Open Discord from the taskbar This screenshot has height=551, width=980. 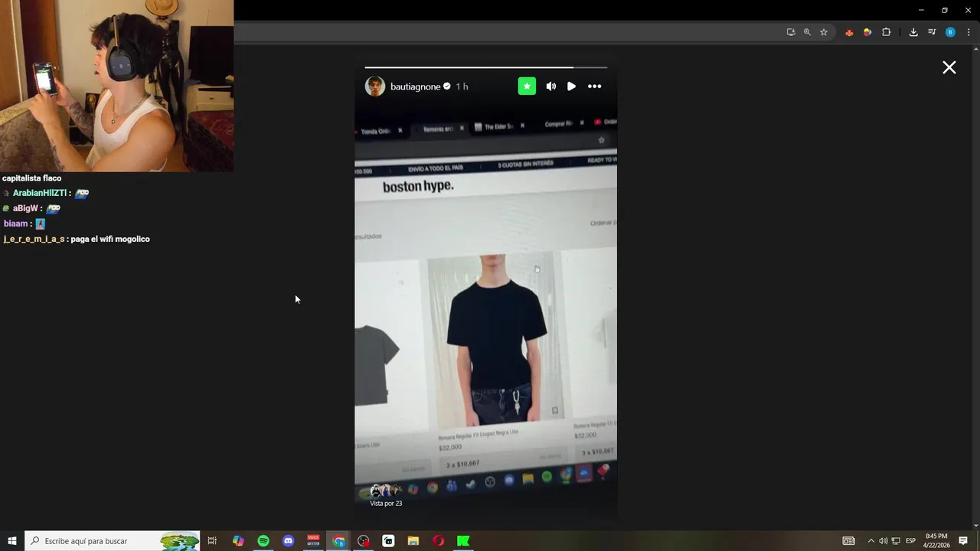(x=288, y=541)
